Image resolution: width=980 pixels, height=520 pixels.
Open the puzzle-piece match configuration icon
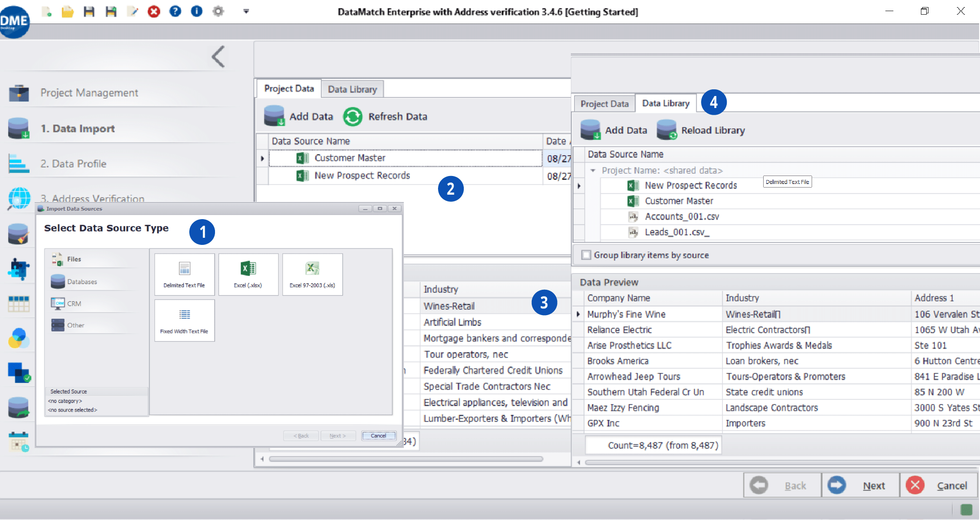pos(18,269)
